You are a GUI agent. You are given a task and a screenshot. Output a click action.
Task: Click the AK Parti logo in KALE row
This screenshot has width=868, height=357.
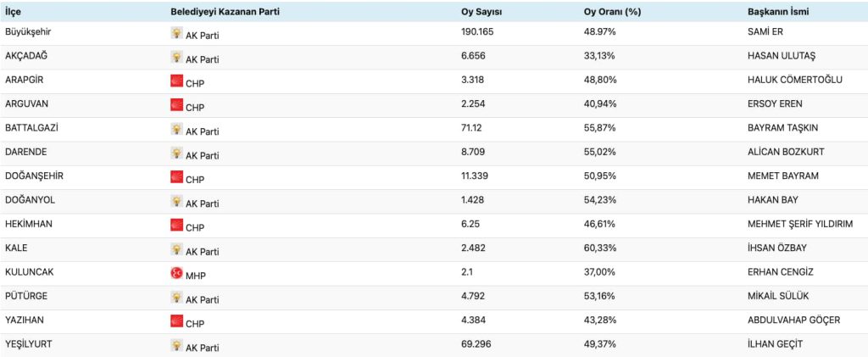[x=176, y=250]
